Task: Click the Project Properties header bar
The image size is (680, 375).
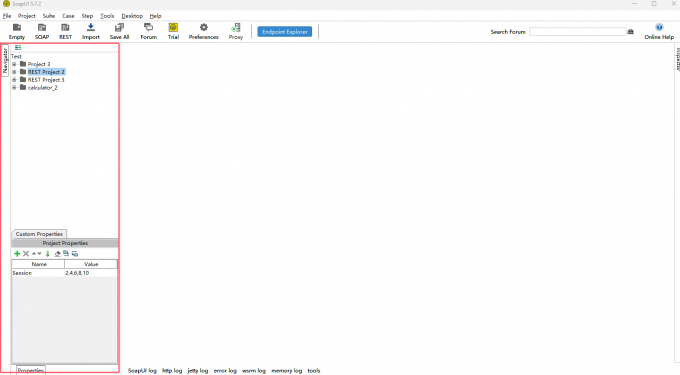Action: pos(65,243)
